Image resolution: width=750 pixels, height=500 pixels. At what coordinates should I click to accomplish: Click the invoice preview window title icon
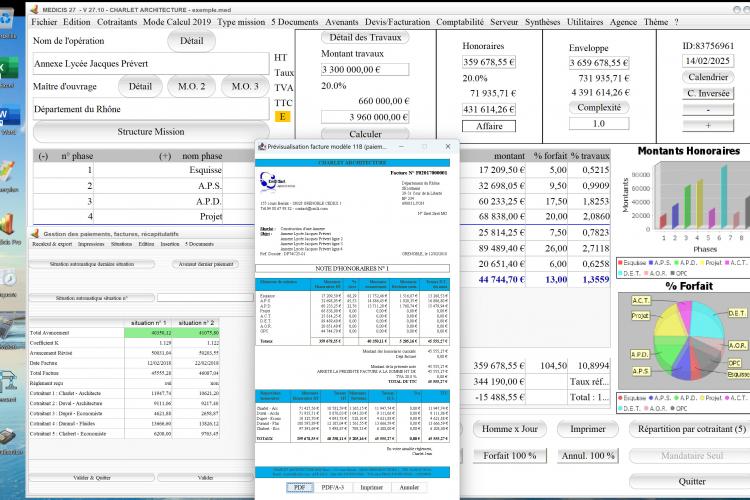262,146
